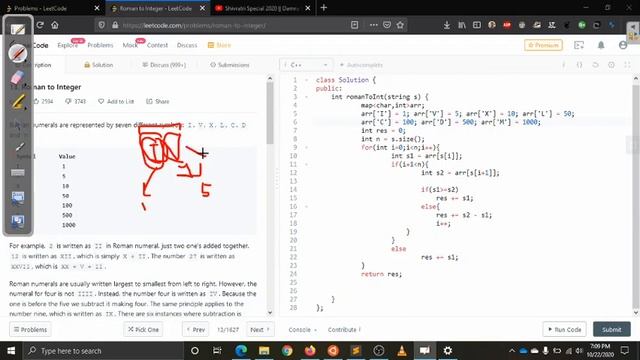Save page to Pocket
The image size is (640, 360).
point(387,25)
